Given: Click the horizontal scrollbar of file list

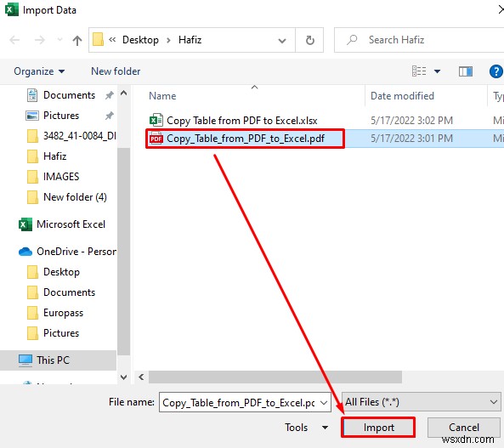Looking at the screenshot, I should point(275,377).
